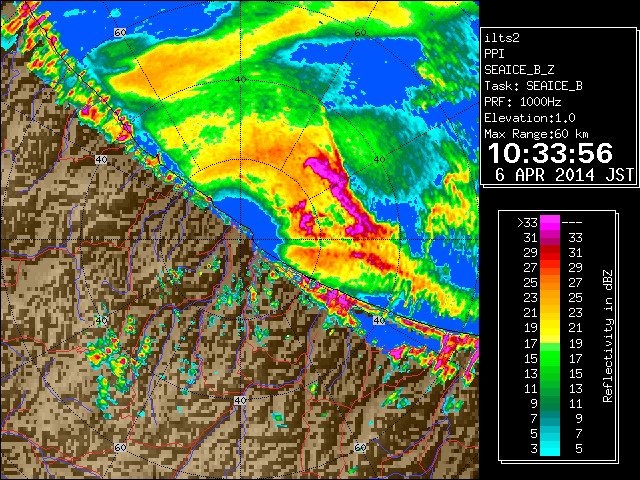This screenshot has width=640, height=480.
Task: Click the green 13-15 dBZ legend swatch
Action: (x=550, y=373)
